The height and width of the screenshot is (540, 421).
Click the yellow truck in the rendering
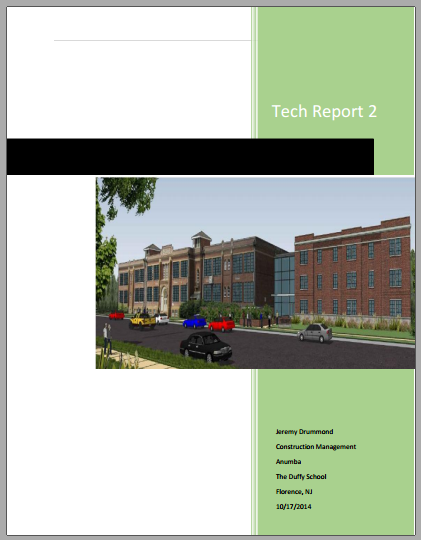coord(143,321)
